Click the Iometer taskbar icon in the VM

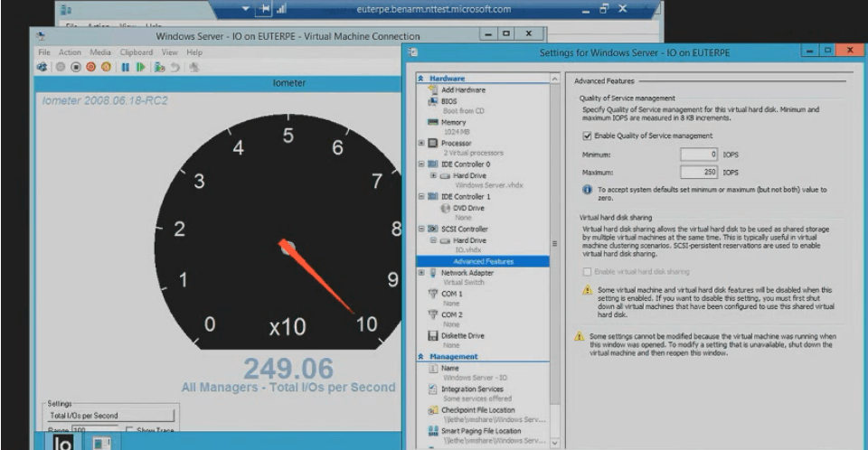pyautogui.click(x=62, y=442)
